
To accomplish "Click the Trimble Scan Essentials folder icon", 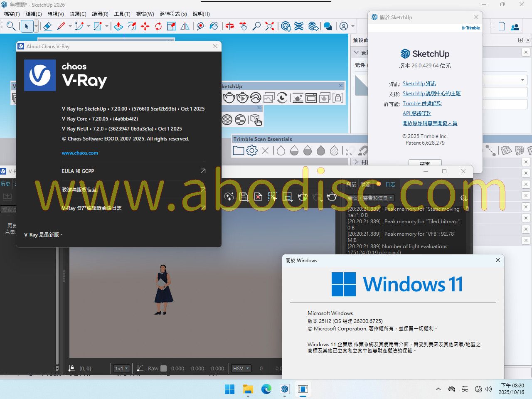I will (239, 150).
